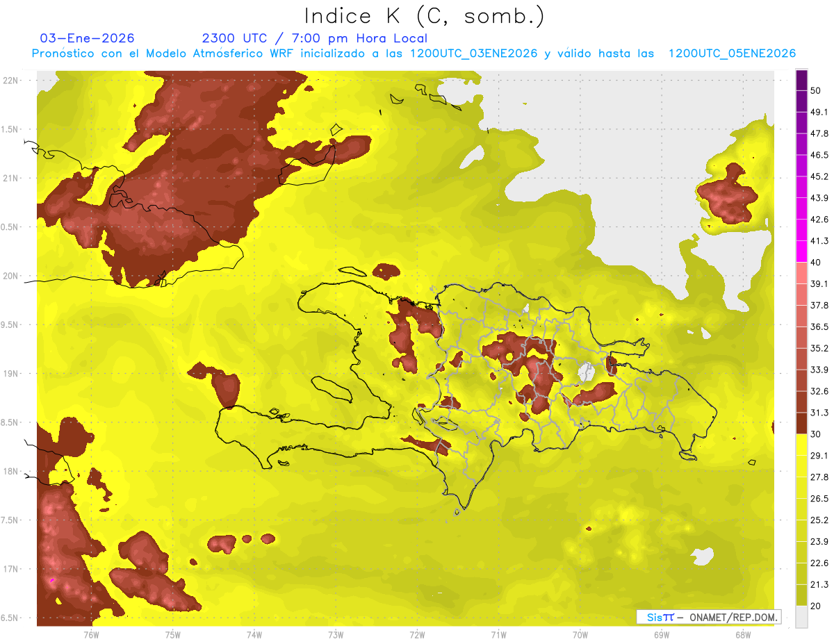Click the "22.6" value on the color scale
Screen dimensions: 834x644
[819, 563]
